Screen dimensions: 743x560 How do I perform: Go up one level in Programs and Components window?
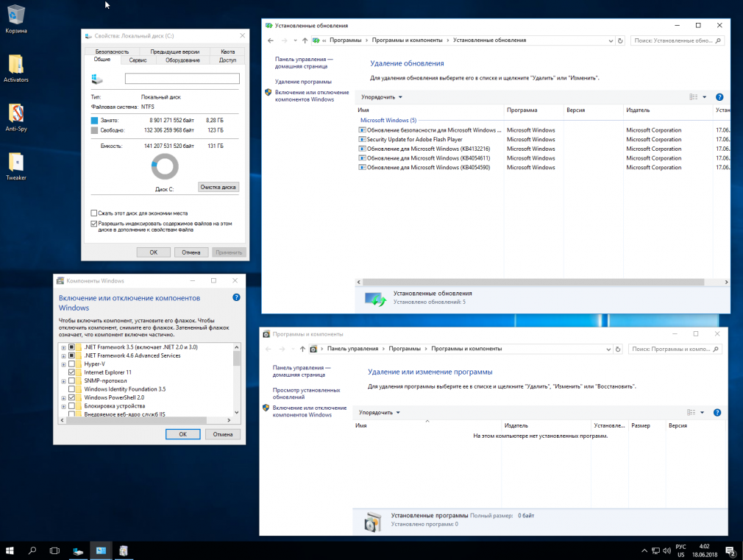pyautogui.click(x=302, y=349)
